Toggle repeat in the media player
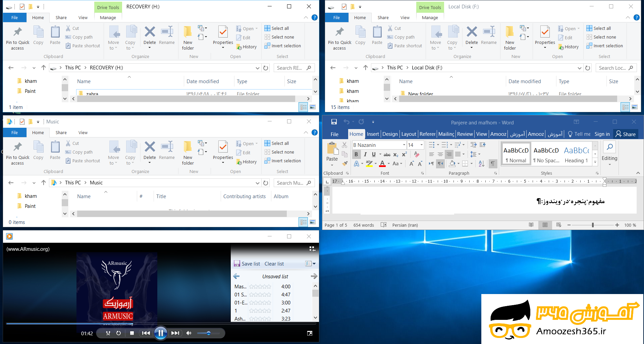Image resolution: width=644 pixels, height=344 pixels. (x=118, y=333)
